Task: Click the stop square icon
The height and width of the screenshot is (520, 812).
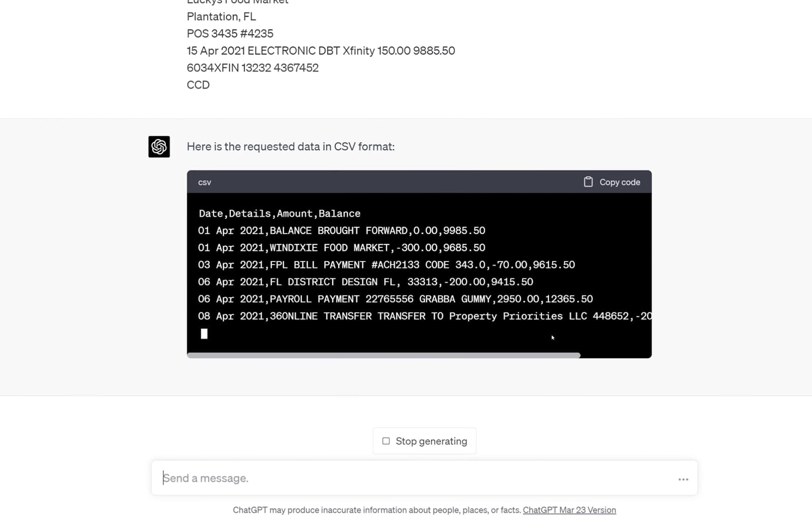Action: click(386, 441)
